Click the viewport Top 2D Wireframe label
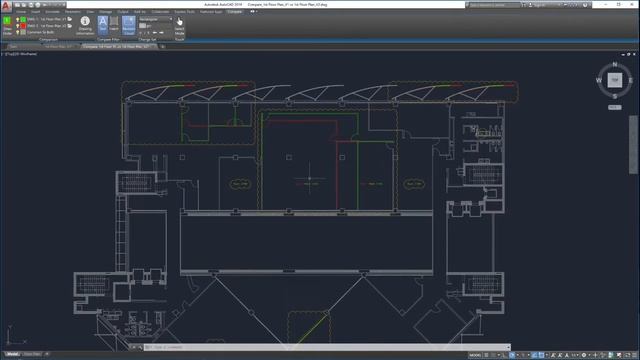The width and height of the screenshot is (640, 360). click(21, 54)
